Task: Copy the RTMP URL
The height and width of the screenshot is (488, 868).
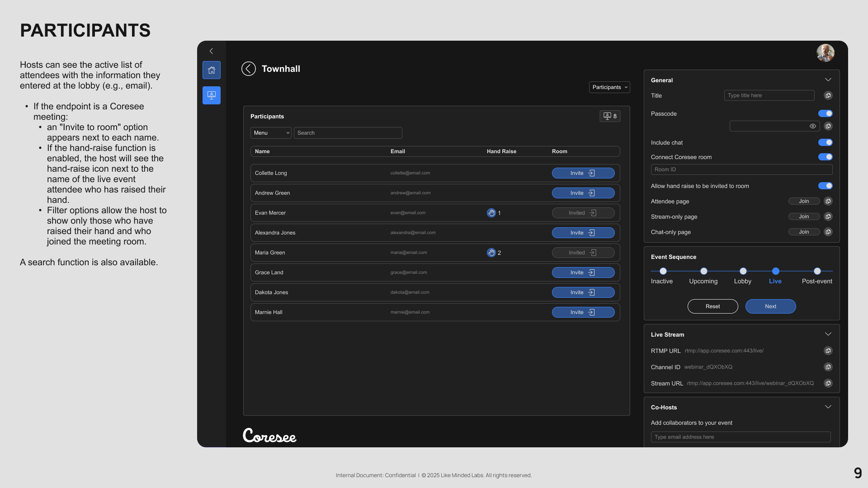Action: tap(828, 351)
